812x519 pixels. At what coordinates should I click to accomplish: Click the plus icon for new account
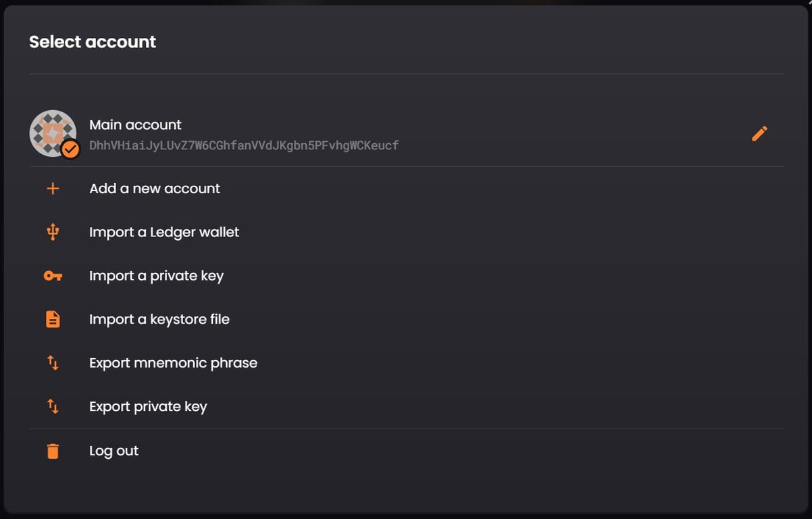click(53, 189)
